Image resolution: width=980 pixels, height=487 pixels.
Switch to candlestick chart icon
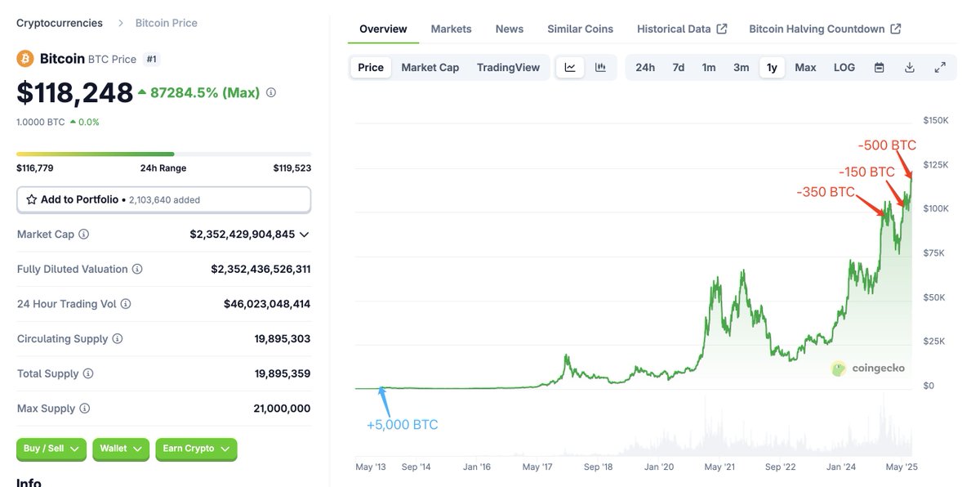pos(600,67)
